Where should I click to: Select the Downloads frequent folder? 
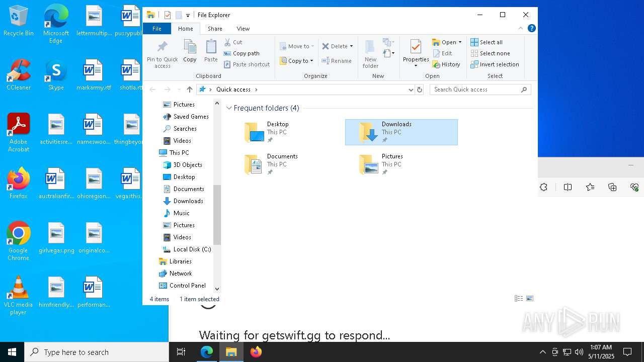401,132
